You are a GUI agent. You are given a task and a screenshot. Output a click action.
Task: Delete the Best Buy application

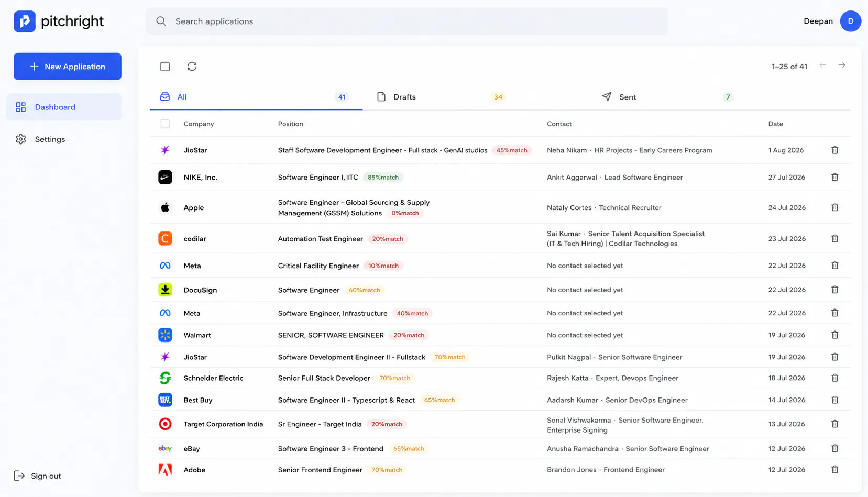tap(835, 400)
